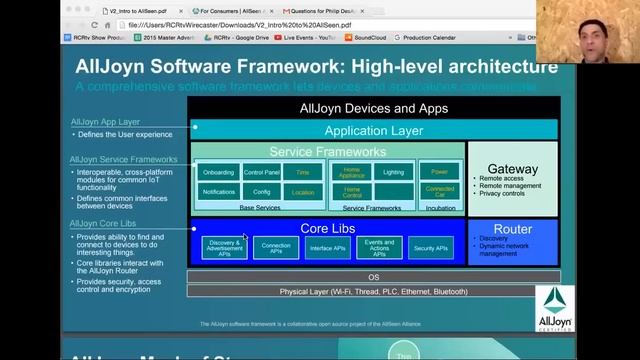Click the Power box under Incubation
The height and width of the screenshot is (360, 640).
tap(440, 172)
